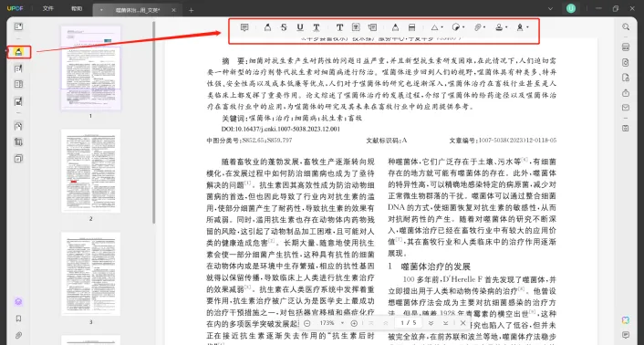Select the eraser tool in annotation toolbar
This screenshot has width=644, height=345.
[411, 27]
